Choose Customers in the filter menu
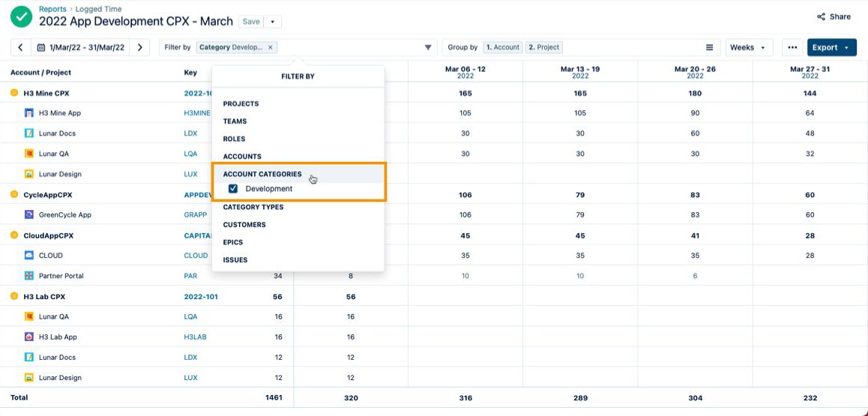Image resolution: width=868 pixels, height=416 pixels. click(244, 225)
